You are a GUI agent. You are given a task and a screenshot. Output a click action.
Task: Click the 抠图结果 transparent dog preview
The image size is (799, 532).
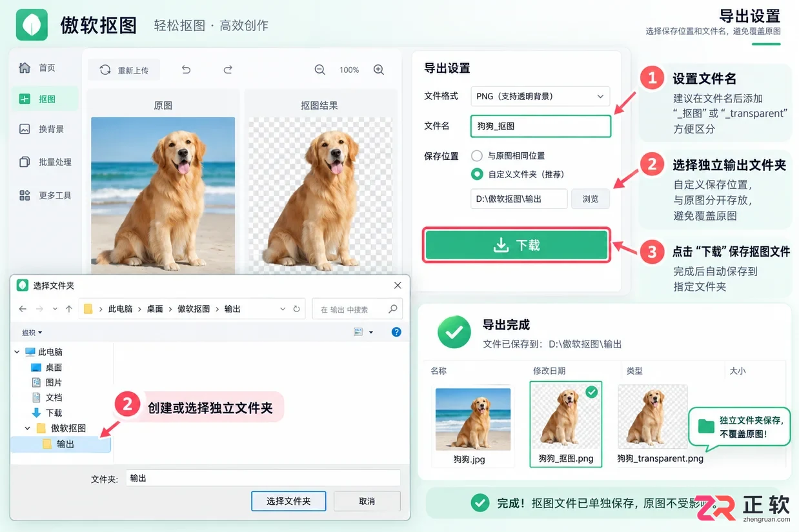pos(320,195)
